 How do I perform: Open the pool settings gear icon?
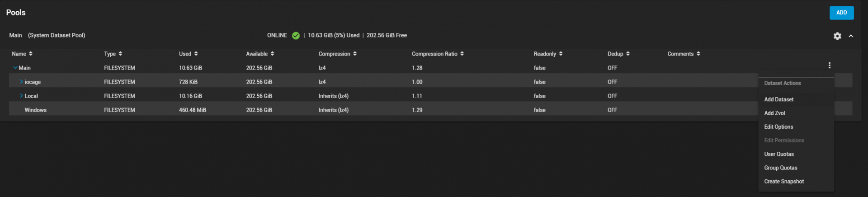click(837, 36)
